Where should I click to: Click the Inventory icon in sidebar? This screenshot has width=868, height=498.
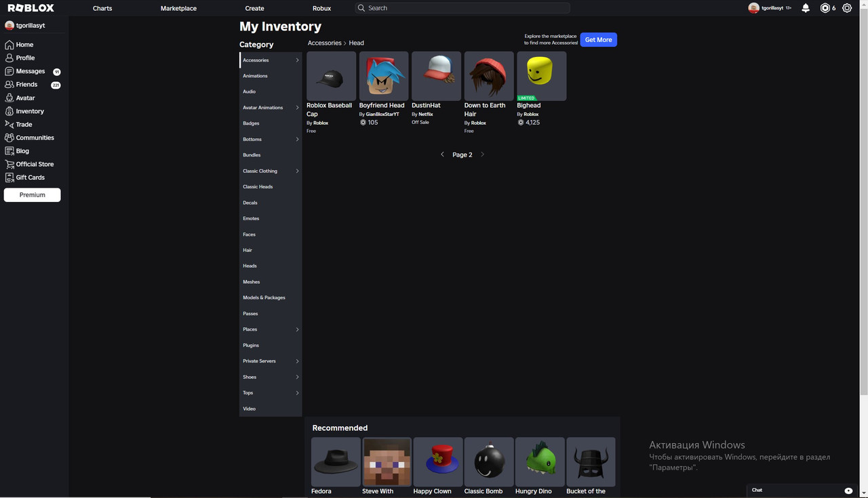[x=9, y=111]
